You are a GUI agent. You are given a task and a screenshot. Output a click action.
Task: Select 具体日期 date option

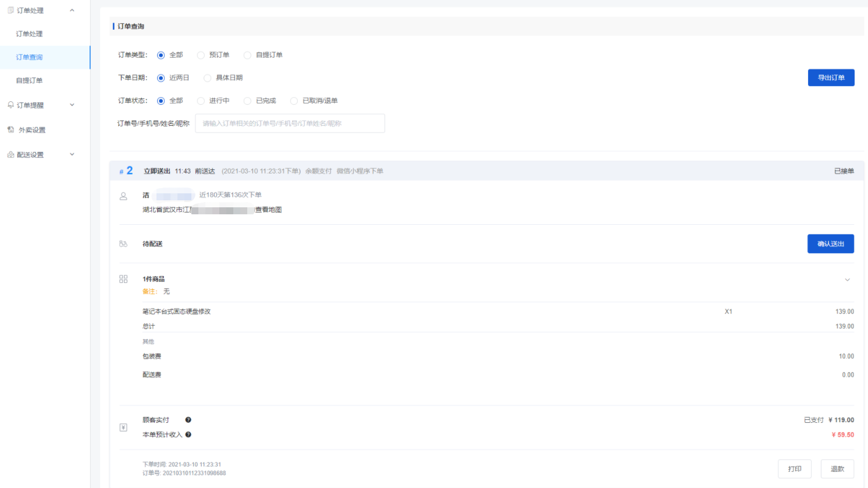207,78
